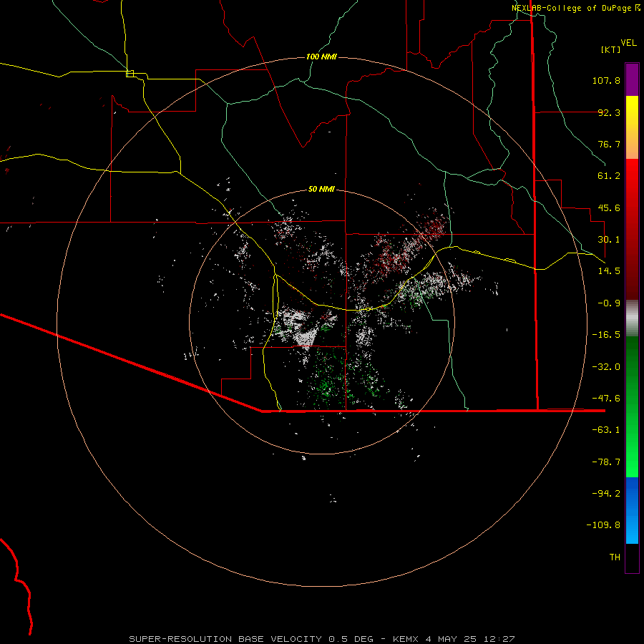
Task: Click the 100 NMI range ring label
Action: point(321,57)
